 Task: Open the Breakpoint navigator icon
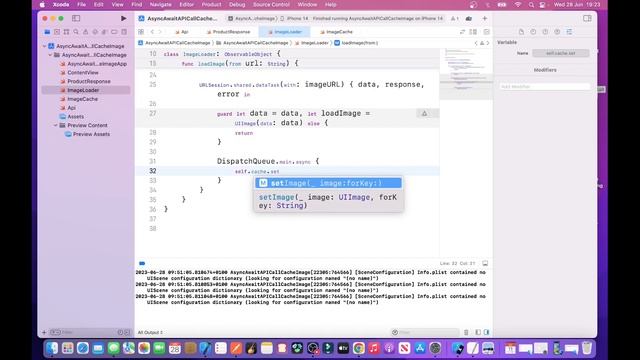[x=114, y=32]
